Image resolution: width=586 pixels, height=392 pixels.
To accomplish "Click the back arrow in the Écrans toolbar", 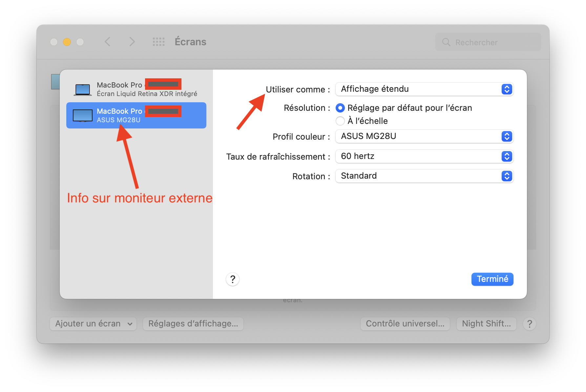I will tap(107, 42).
